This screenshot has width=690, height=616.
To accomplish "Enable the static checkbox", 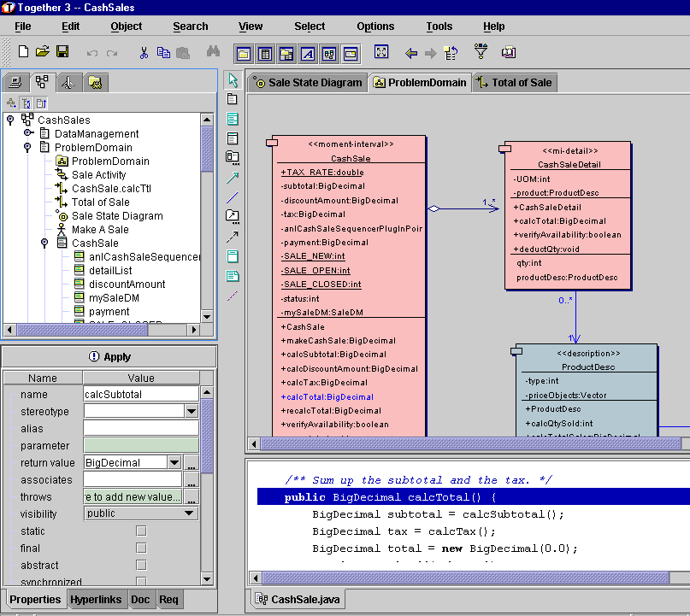I will tap(141, 531).
